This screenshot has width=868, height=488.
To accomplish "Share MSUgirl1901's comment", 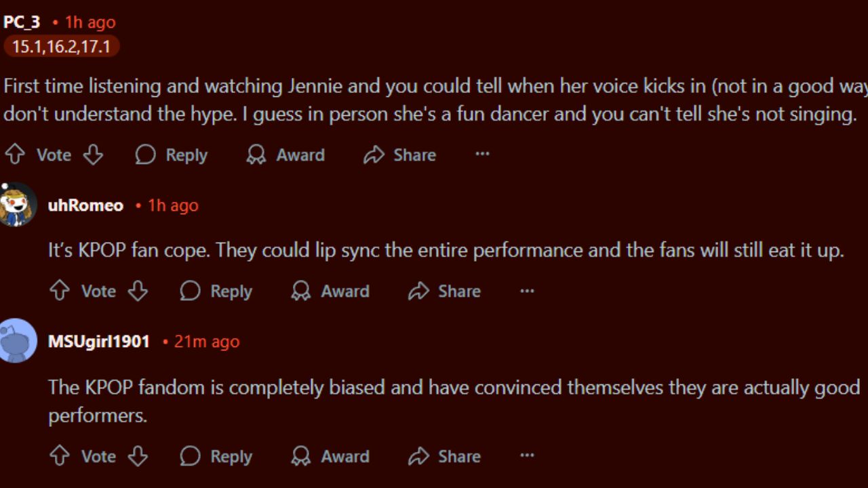I will click(444, 456).
